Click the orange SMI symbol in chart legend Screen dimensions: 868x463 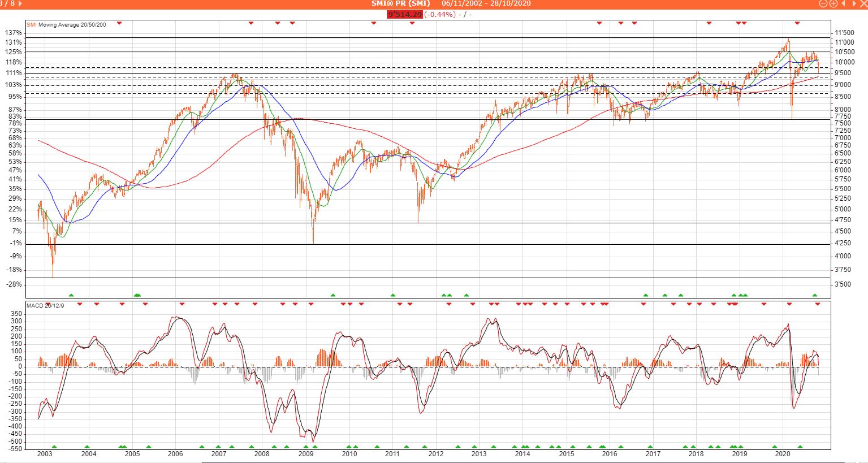coord(32,25)
